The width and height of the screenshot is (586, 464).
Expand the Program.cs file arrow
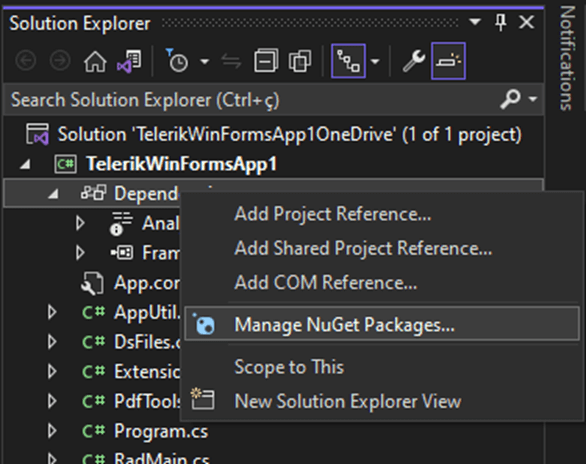[x=52, y=431]
